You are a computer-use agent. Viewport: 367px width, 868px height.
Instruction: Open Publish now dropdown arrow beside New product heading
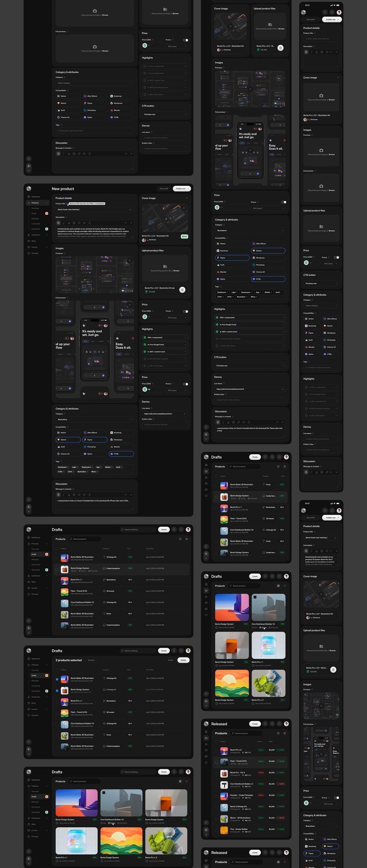click(188, 189)
